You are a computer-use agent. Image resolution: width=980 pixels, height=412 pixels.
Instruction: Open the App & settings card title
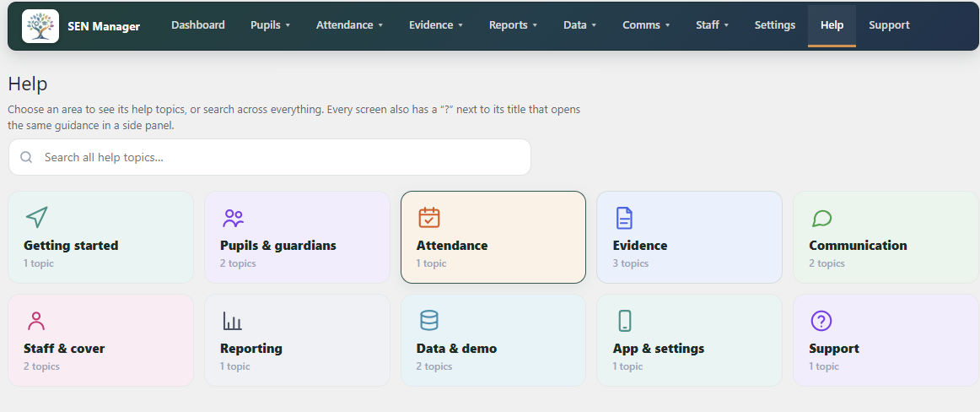click(658, 348)
